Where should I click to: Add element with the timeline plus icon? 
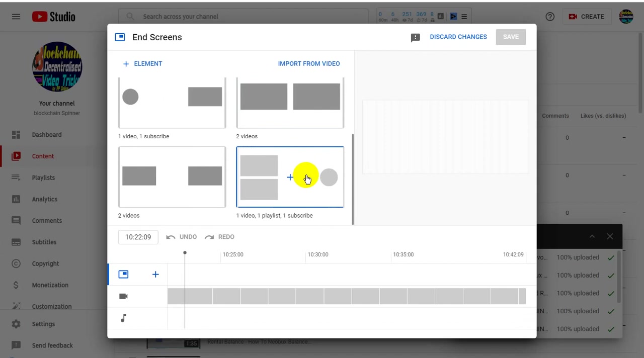[x=155, y=274]
